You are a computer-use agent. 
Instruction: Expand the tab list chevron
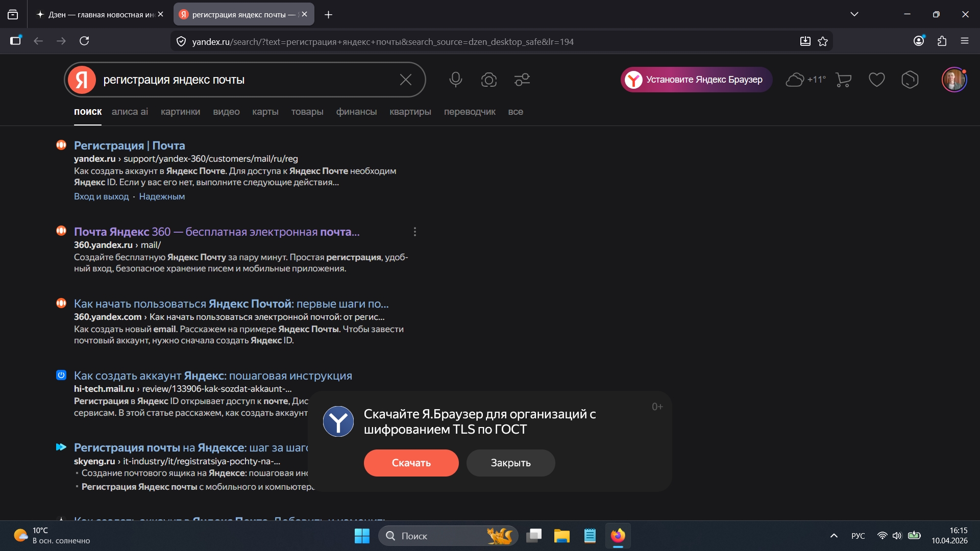854,14
